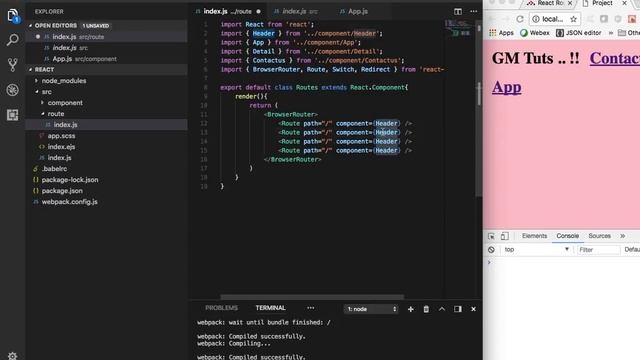Switch to the Problems panel tab

click(x=222, y=308)
